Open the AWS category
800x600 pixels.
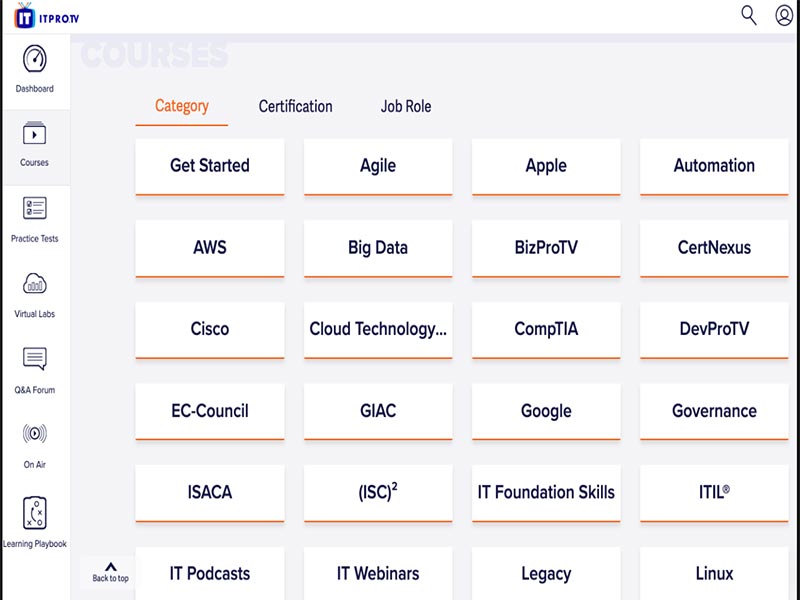click(x=209, y=248)
